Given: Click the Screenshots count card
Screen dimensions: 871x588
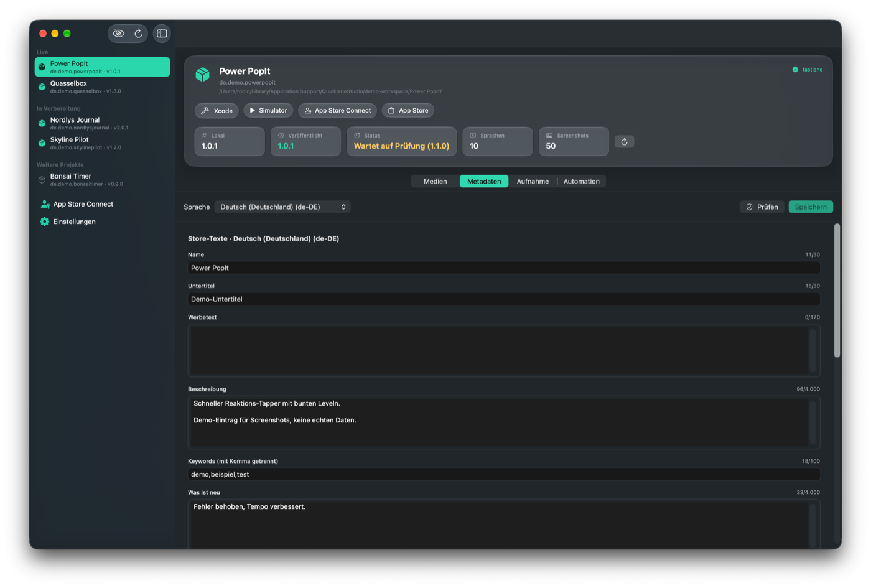Looking at the screenshot, I should click(x=574, y=141).
